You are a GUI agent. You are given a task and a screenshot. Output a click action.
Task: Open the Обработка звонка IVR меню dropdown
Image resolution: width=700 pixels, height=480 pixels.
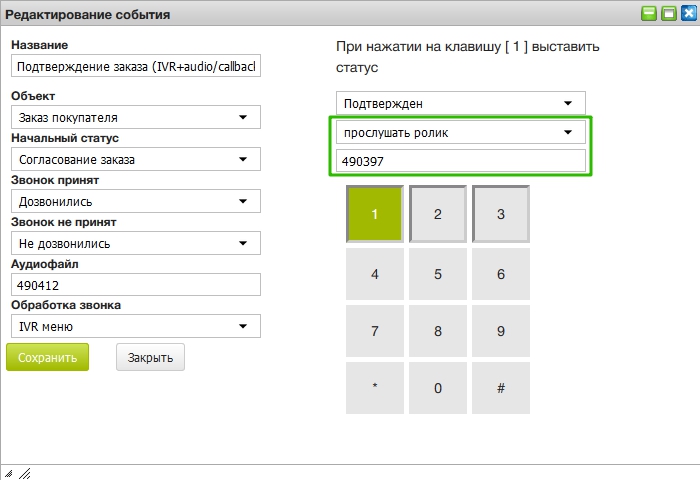coord(135,326)
